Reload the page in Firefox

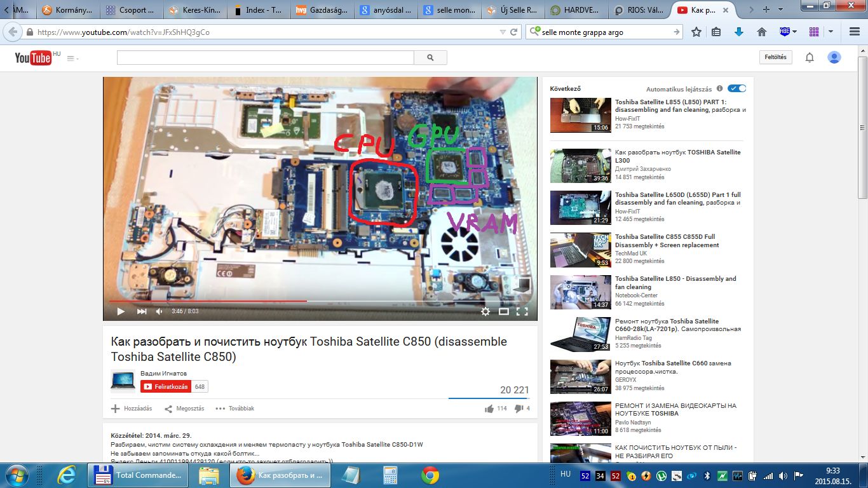[515, 32]
